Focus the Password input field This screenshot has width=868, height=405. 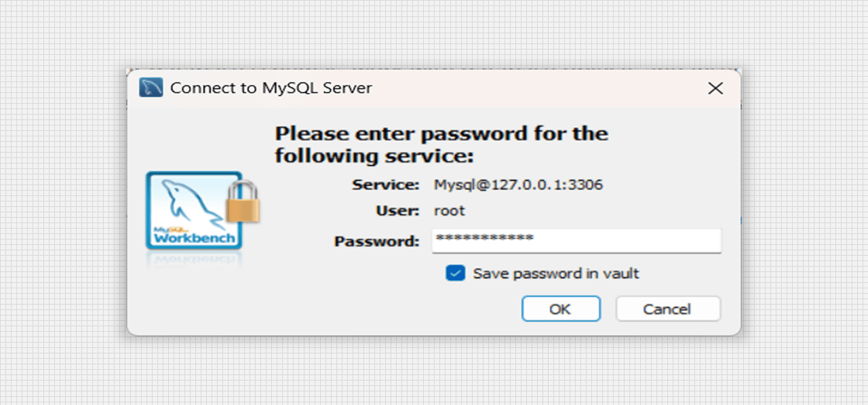click(x=624, y=240)
